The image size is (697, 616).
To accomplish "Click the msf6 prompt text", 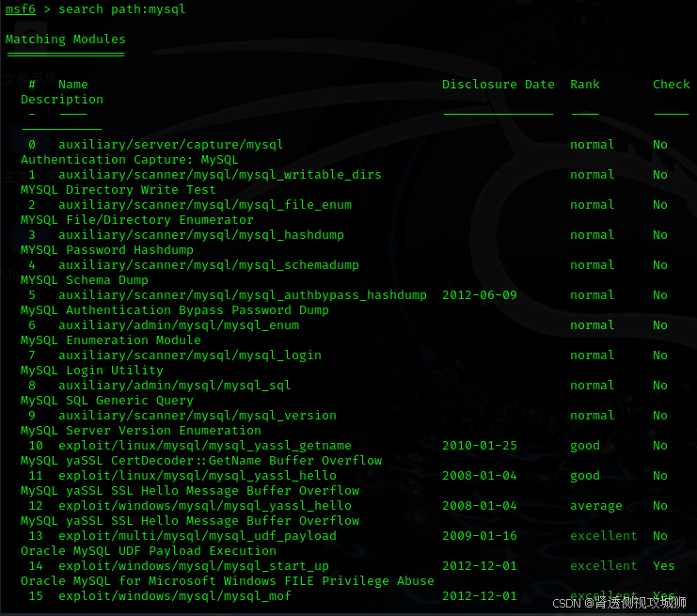I will [x=21, y=9].
